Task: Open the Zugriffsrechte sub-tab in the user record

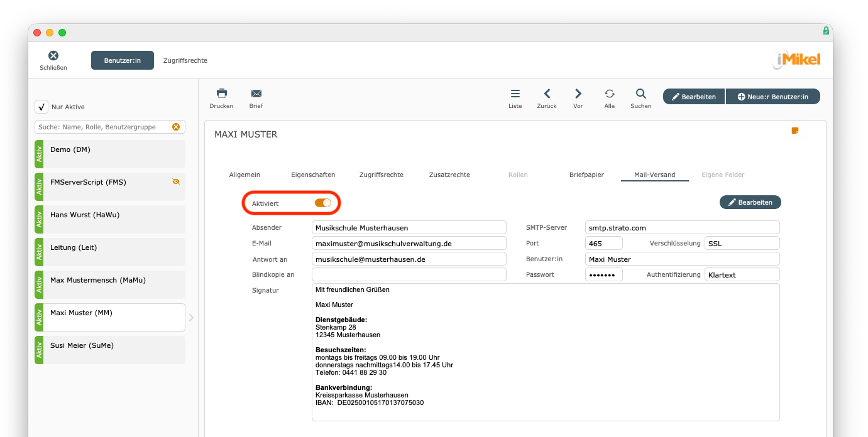Action: [x=382, y=175]
